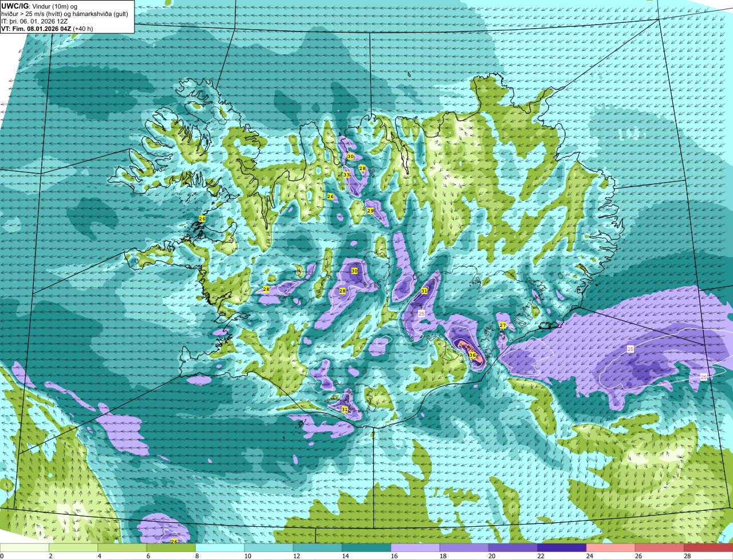Click the 12–14 m/s teal legend swatch
The width and height of the screenshot is (733, 560).
pos(318,548)
